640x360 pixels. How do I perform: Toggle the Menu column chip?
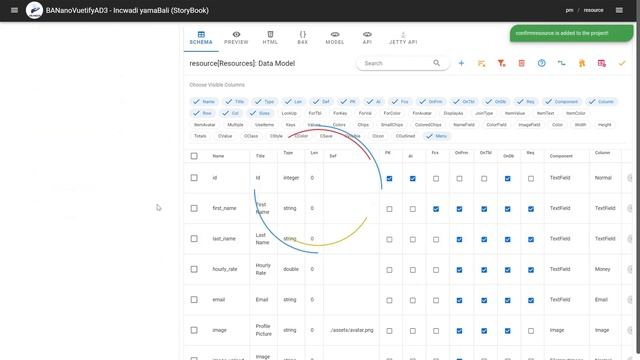point(437,136)
